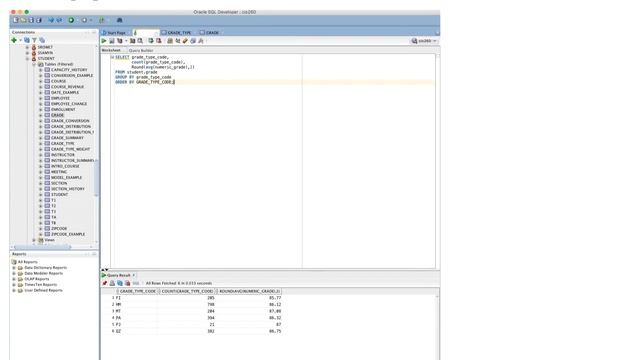The image size is (640, 360).
Task: Expand the GRADE_TYPE table node in tree
Action: pos(40,144)
